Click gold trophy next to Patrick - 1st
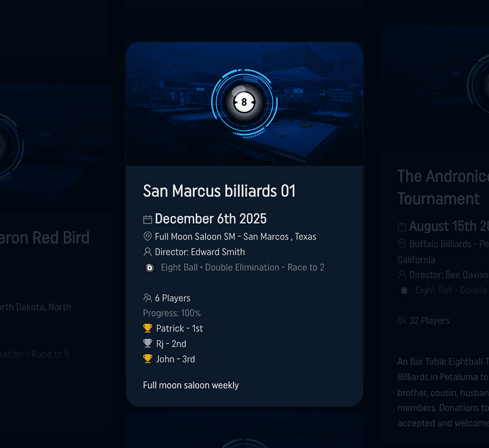The image size is (489, 448). [x=147, y=329]
